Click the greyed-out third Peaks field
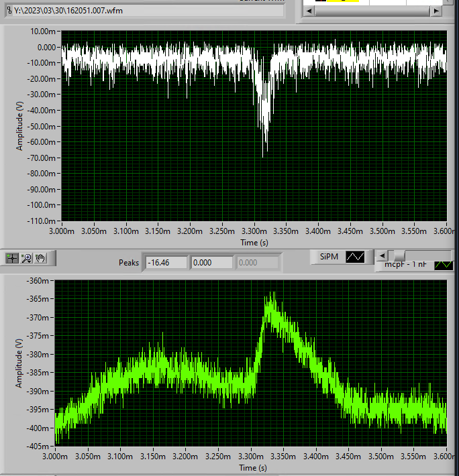Screen dimensions: 459x476 [x=258, y=263]
